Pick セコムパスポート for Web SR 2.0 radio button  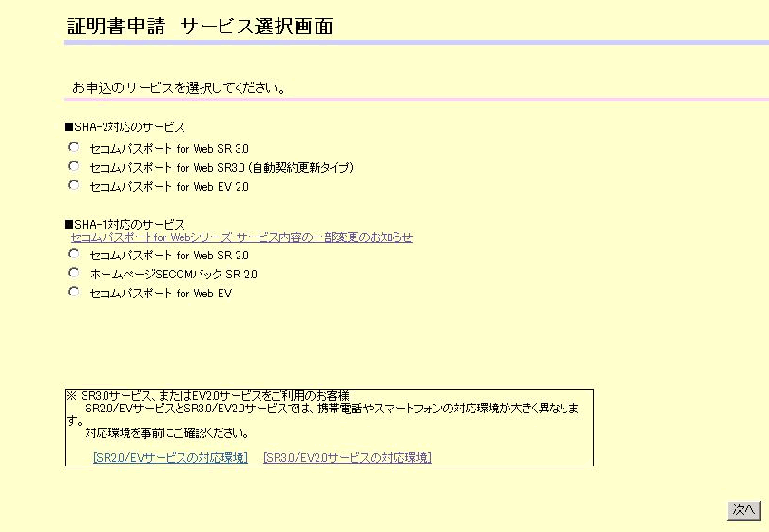click(x=74, y=254)
